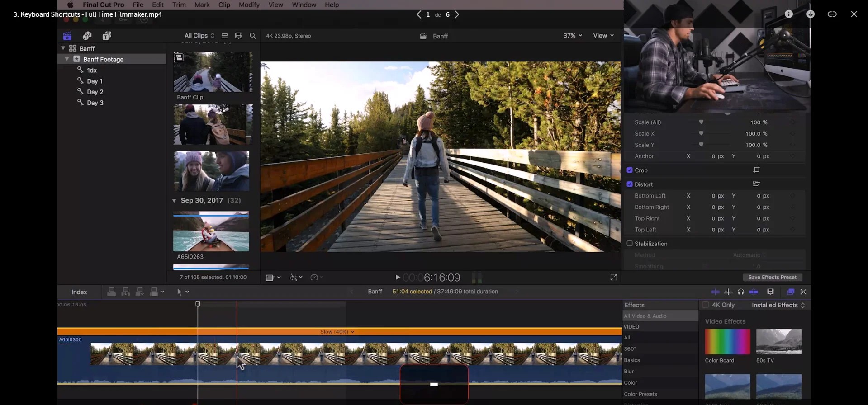Open the 37% zoom dropdown
Viewport: 868px width, 405px height.
(572, 36)
